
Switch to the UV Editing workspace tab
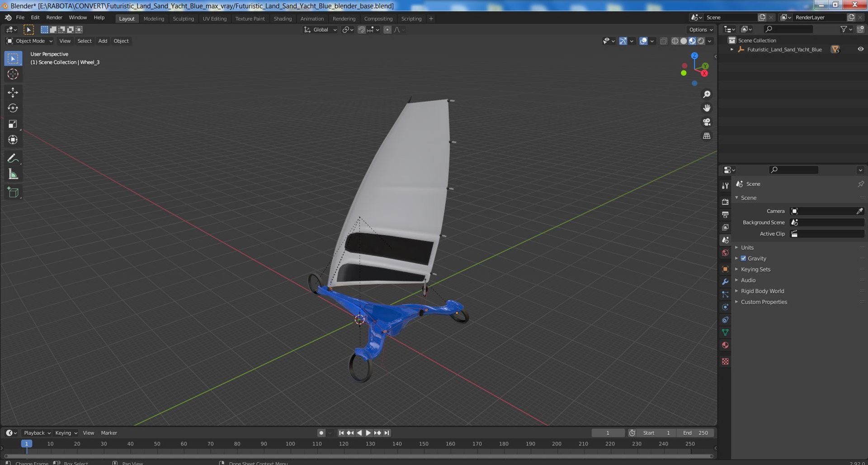pos(214,19)
